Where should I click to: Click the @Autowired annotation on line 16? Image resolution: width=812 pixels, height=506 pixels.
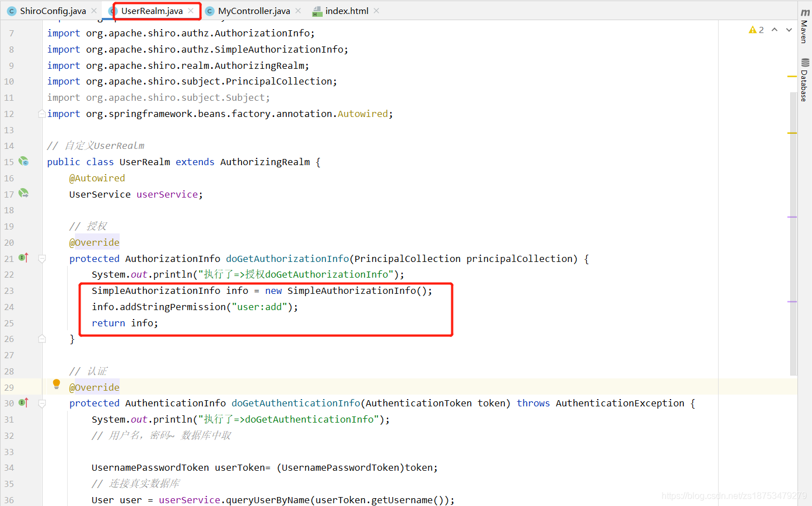pos(97,178)
